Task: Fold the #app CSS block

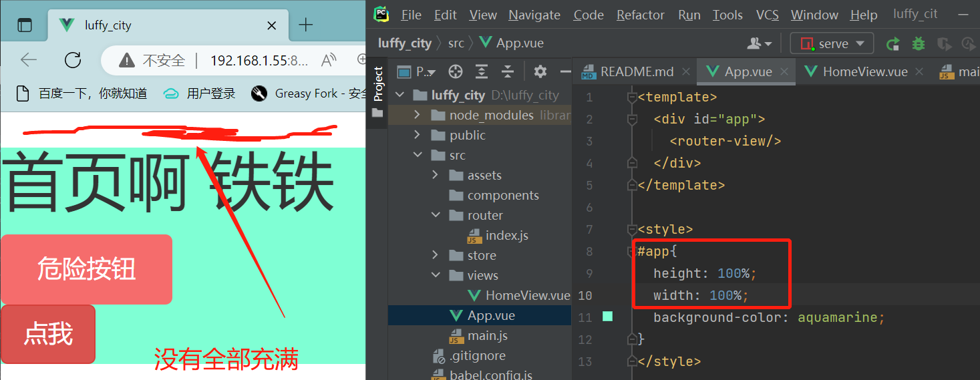Action: [x=632, y=252]
